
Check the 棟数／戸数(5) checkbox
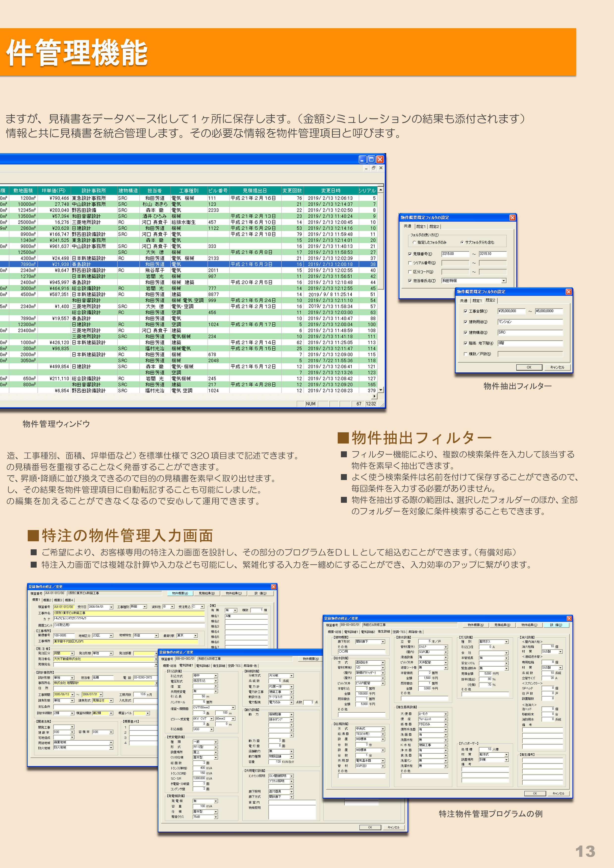pyautogui.click(x=465, y=354)
